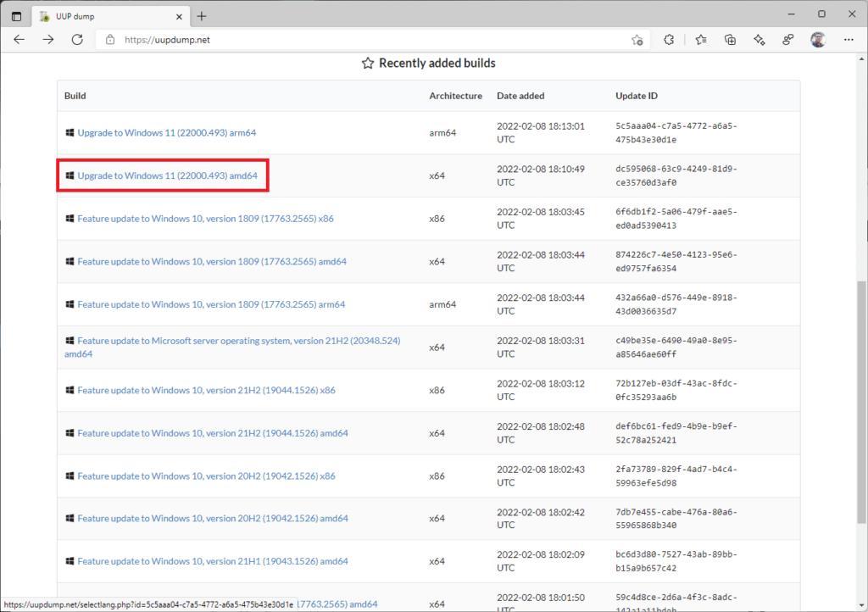This screenshot has width=868, height=612.
Task: Open Edge Settings and more menu
Action: tap(849, 40)
